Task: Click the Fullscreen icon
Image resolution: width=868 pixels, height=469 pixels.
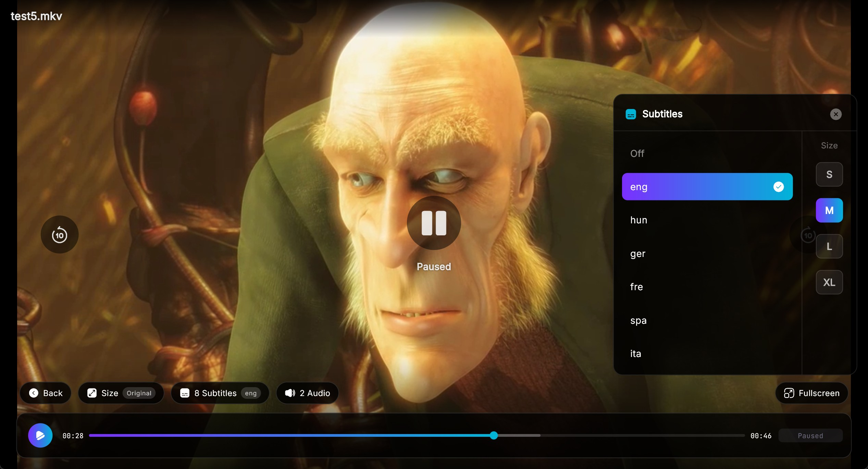Action: [x=789, y=393]
